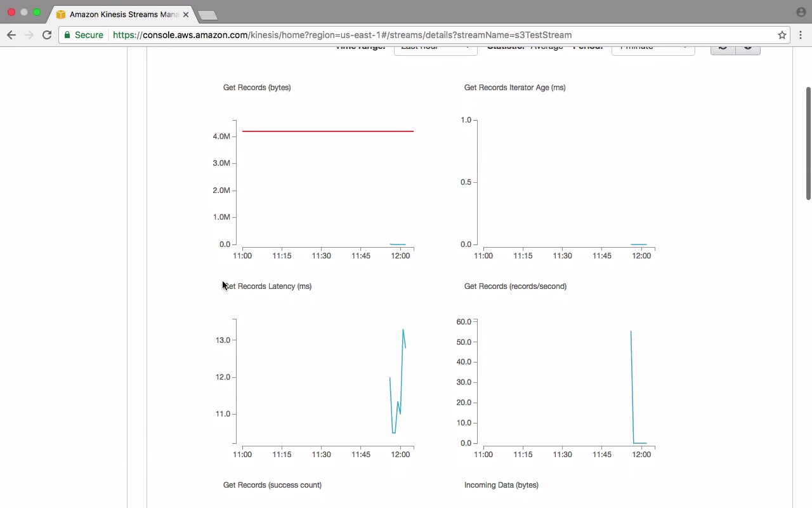Open the Time range dropdown
Viewport: 812px width, 508px height.
(435, 49)
